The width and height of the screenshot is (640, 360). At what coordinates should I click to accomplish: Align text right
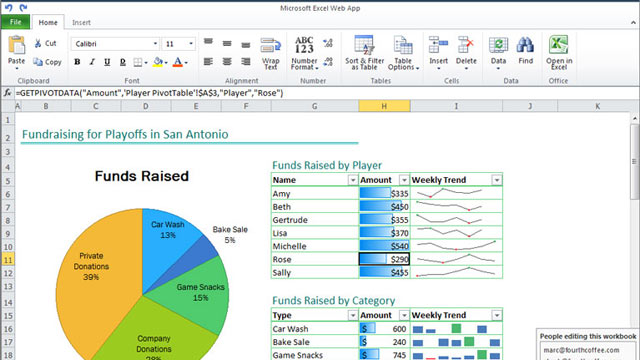(x=246, y=62)
